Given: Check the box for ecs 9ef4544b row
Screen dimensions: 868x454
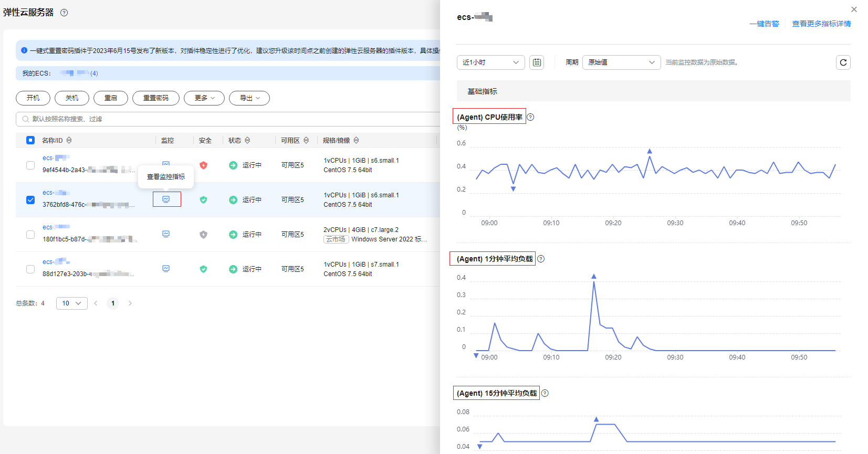Looking at the screenshot, I should point(30,165).
